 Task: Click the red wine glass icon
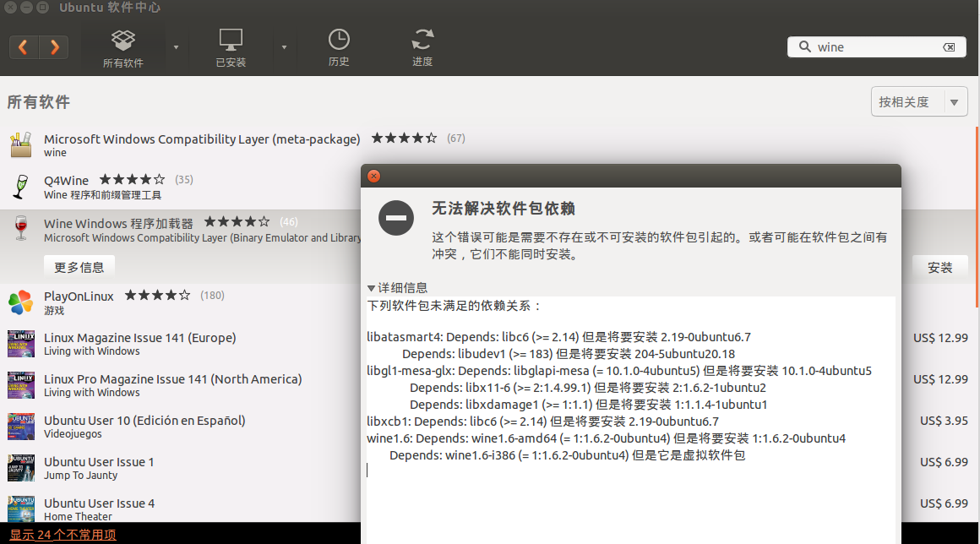[20, 228]
